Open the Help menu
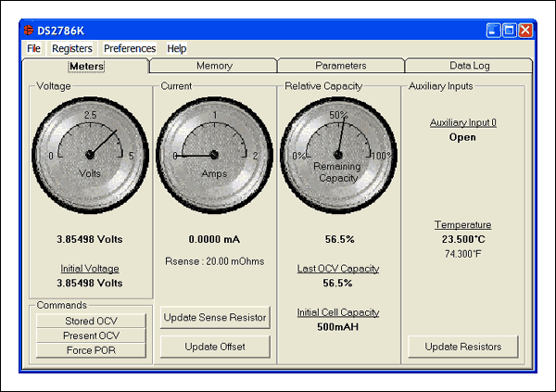Image resolution: width=556 pixels, height=392 pixels. (176, 48)
